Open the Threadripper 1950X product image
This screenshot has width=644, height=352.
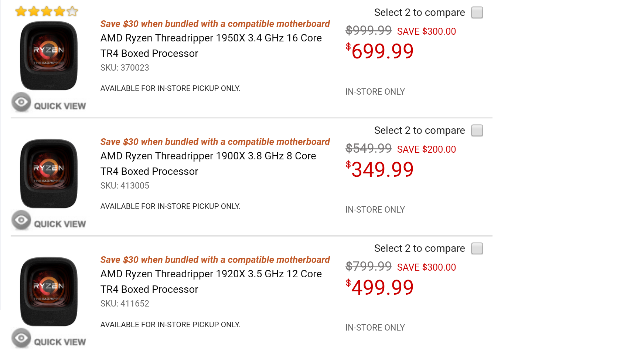49,56
